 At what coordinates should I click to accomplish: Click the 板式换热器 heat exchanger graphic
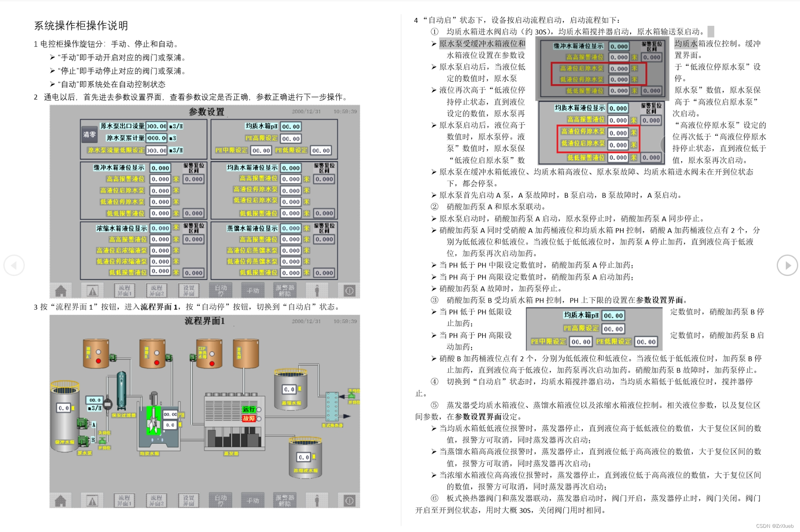pyautogui.click(x=332, y=407)
